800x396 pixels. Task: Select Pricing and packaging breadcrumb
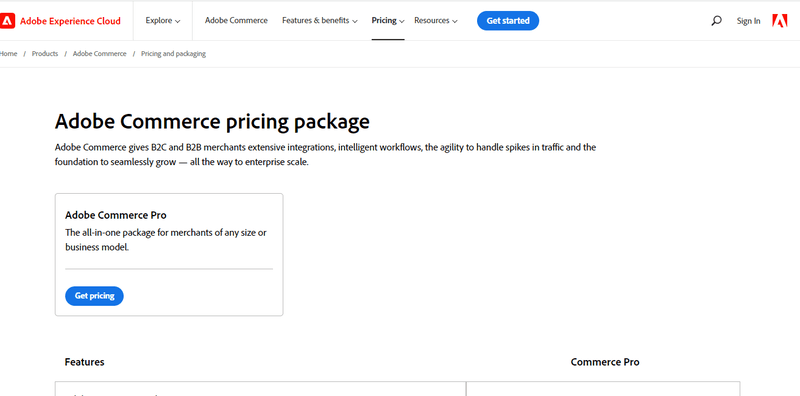click(x=173, y=54)
